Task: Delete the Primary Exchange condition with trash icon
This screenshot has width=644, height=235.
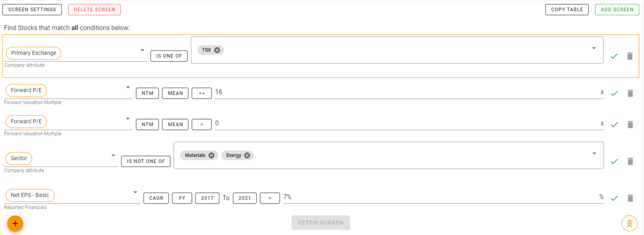Action: pos(630,56)
